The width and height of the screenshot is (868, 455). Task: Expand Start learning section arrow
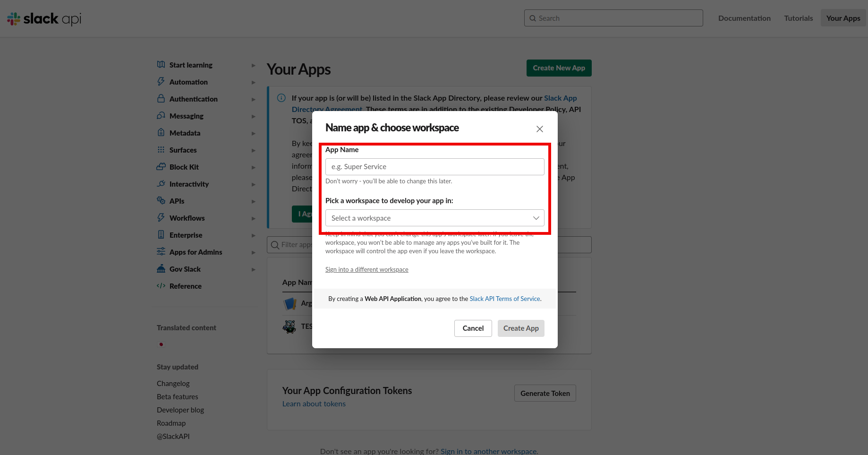click(x=254, y=65)
